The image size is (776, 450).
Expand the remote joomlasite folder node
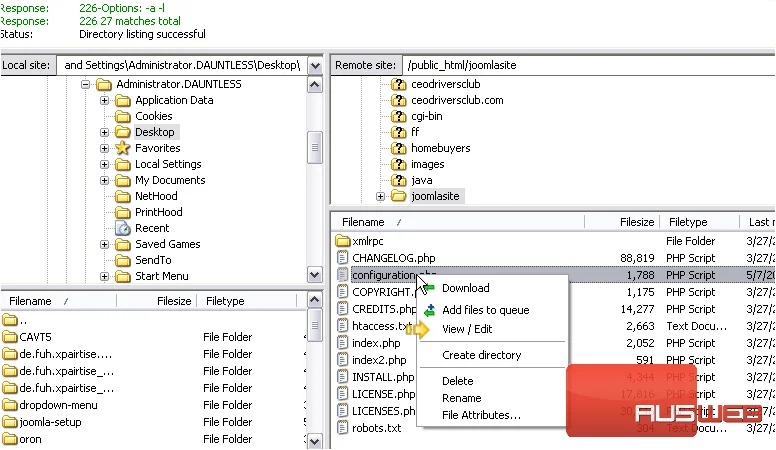click(380, 197)
